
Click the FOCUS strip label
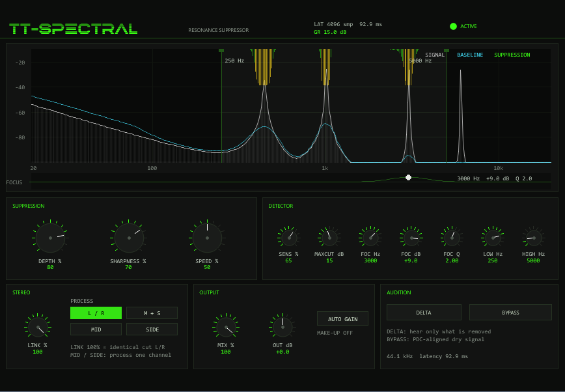[x=14, y=182]
